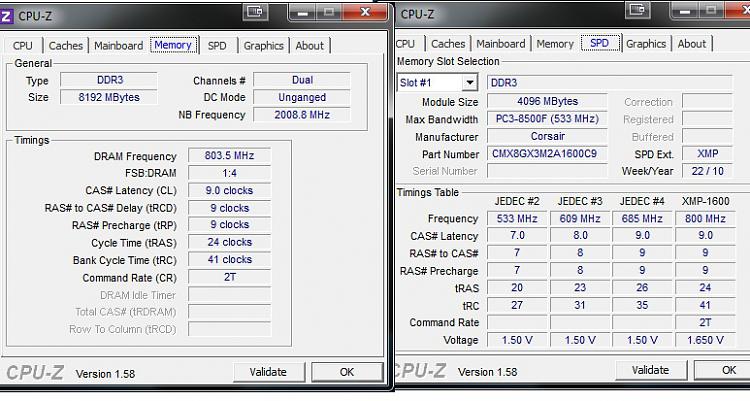Viewport: 750px width, 401px height.
Task: Click the JEDEC #3 CAS# Latency 8.0 cell
Action: point(580,235)
